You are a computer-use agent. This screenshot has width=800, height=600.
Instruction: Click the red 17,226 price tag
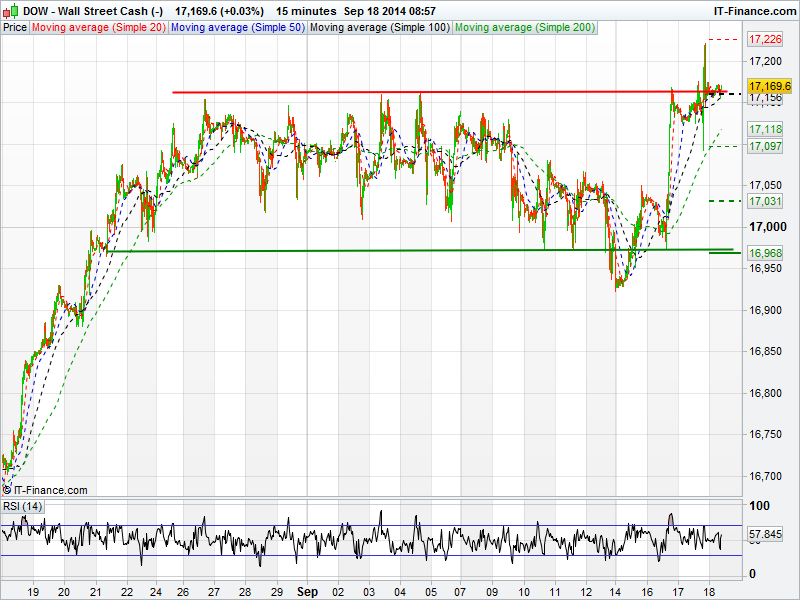pyautogui.click(x=765, y=39)
